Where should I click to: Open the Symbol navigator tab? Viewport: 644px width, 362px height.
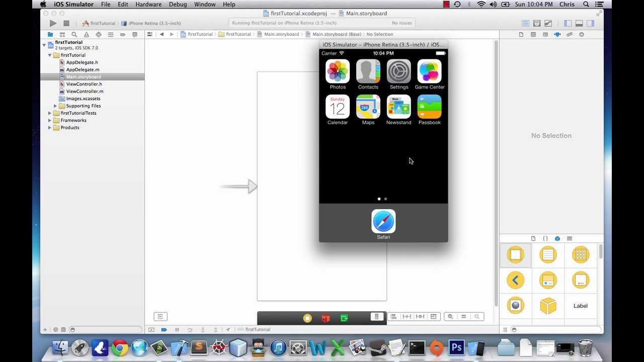point(62,34)
